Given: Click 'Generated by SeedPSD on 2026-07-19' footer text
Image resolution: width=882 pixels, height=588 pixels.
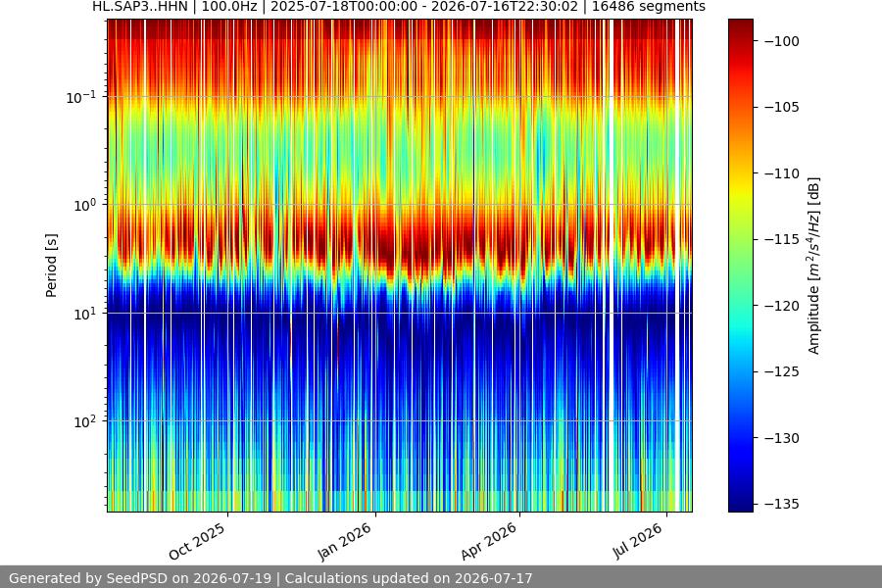Looking at the screenshot, I should pyautogui.click(x=140, y=578).
